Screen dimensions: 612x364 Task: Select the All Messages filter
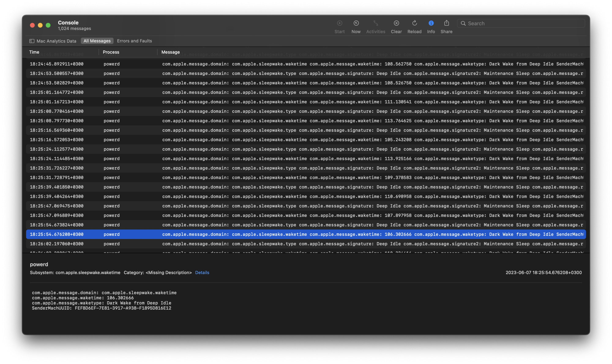pos(97,41)
